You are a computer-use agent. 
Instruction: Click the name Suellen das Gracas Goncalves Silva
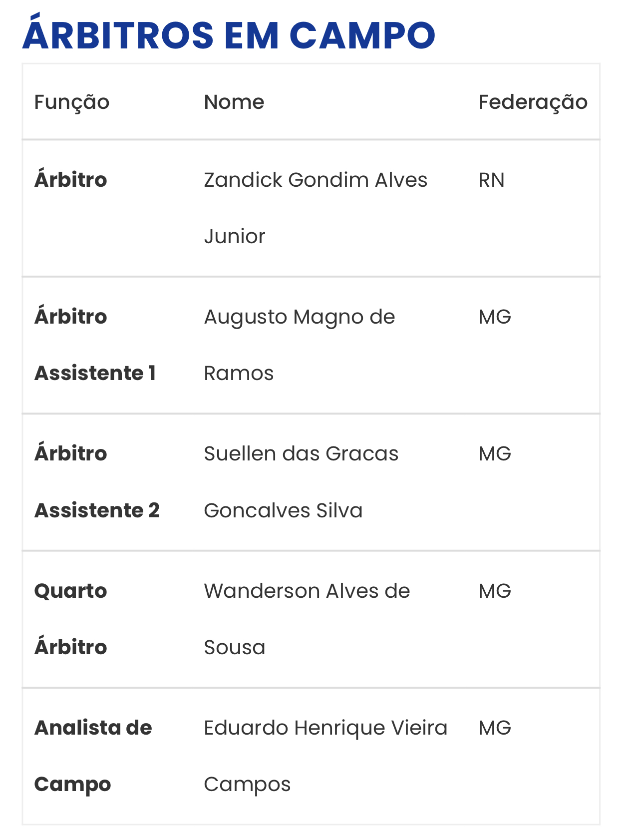click(x=301, y=481)
